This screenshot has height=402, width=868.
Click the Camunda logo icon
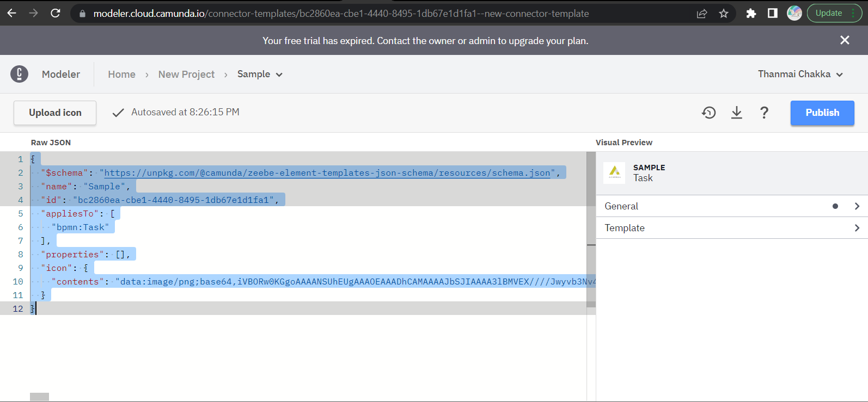(x=19, y=74)
